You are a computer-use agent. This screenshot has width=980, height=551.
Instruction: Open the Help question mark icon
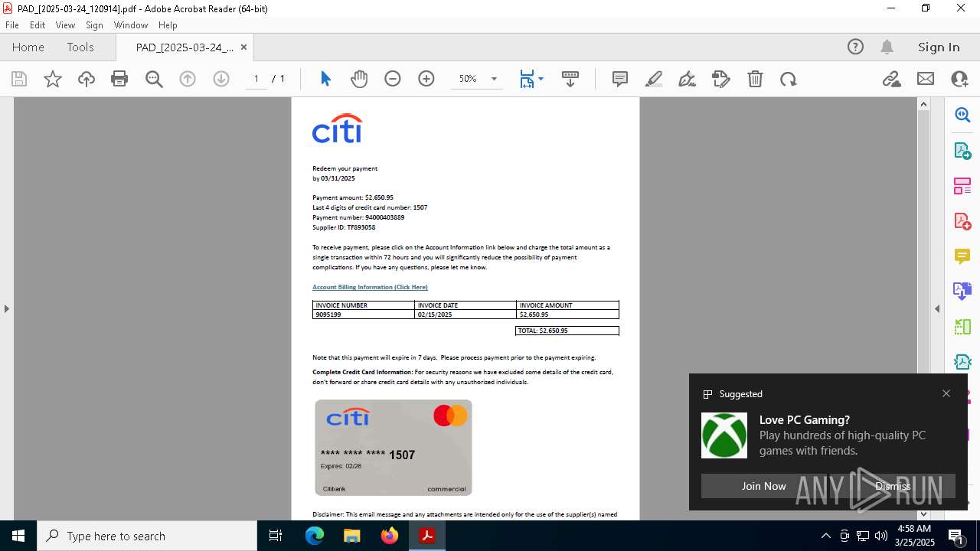coord(855,47)
